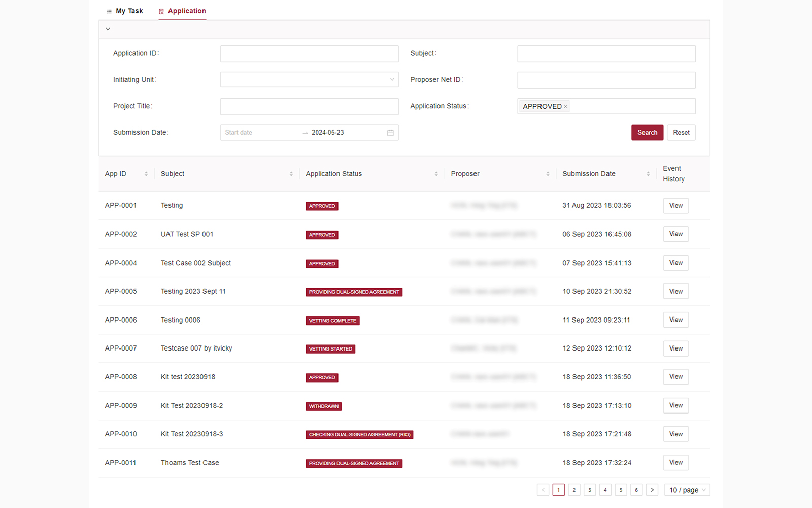Remove the APPROVED status filter tag
The height and width of the screenshot is (508, 812).
pyautogui.click(x=565, y=107)
